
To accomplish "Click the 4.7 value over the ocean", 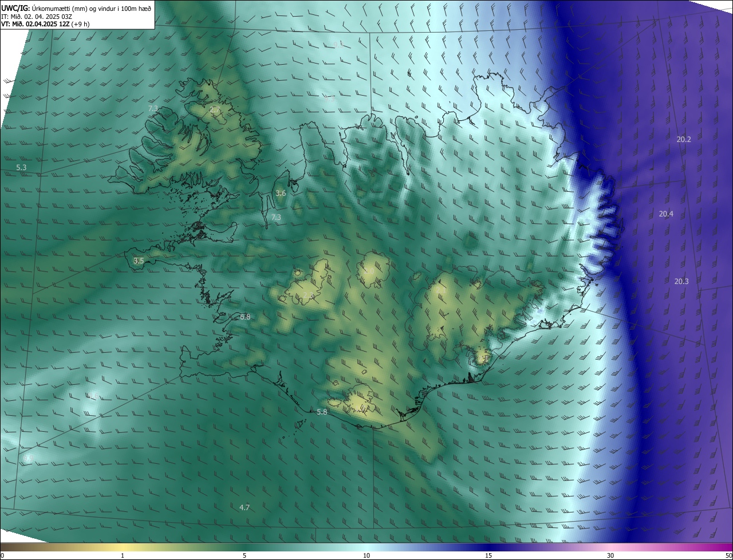I will (x=245, y=507).
